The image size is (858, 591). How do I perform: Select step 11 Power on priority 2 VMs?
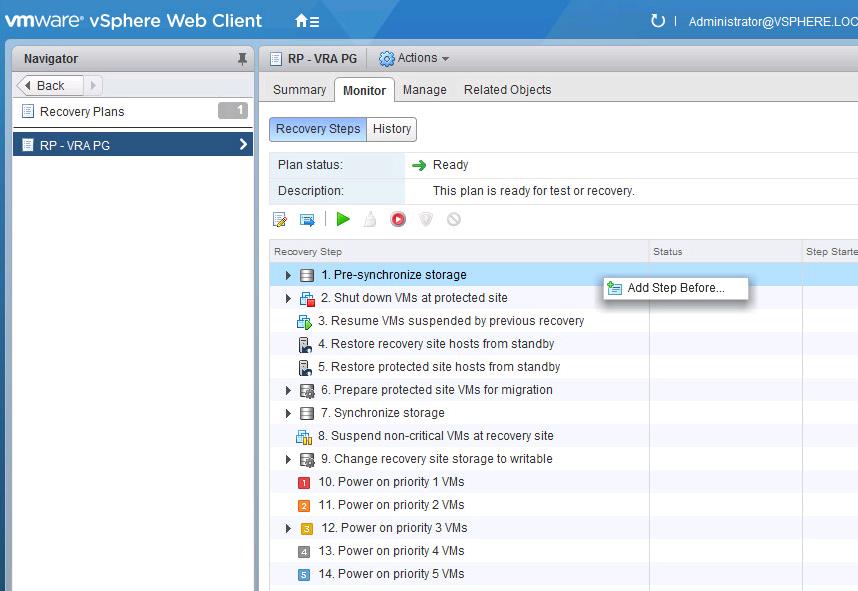[391, 505]
